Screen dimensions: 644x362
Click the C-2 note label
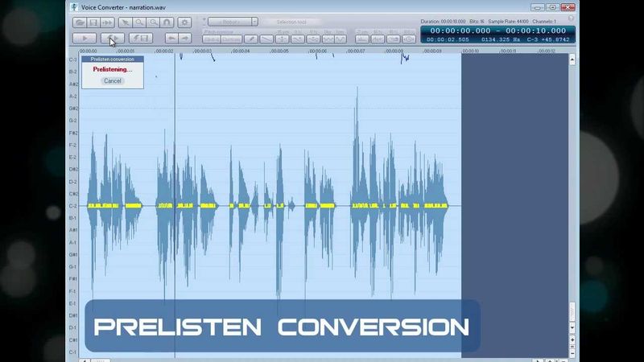click(72, 206)
